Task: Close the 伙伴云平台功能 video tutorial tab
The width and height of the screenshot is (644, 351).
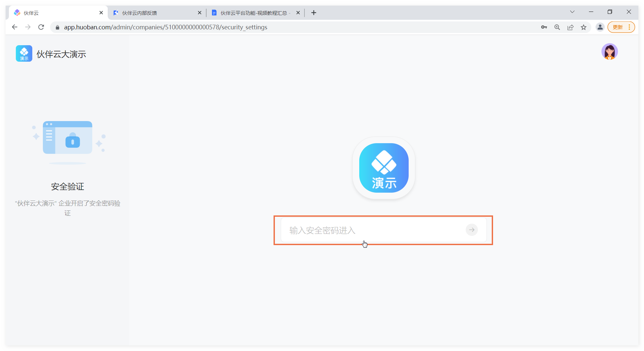Action: click(298, 13)
